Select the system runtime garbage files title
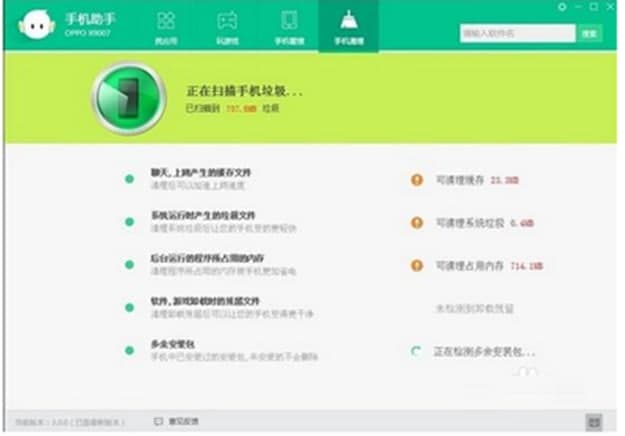The image size is (625, 436). coord(203,216)
